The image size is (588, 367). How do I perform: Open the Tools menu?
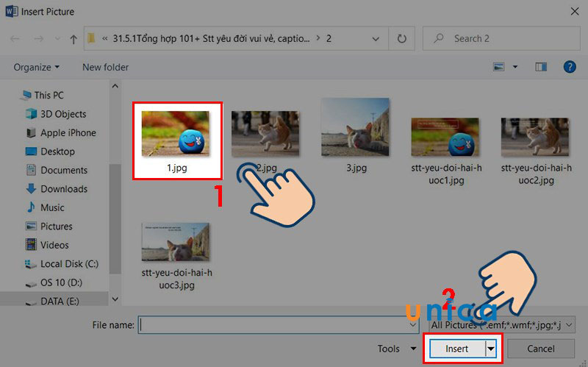click(x=396, y=349)
